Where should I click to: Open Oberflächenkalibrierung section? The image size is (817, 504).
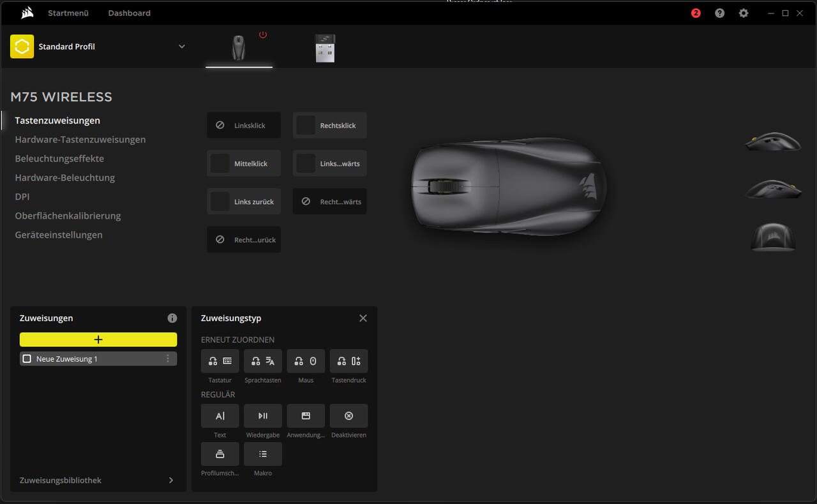tap(68, 216)
